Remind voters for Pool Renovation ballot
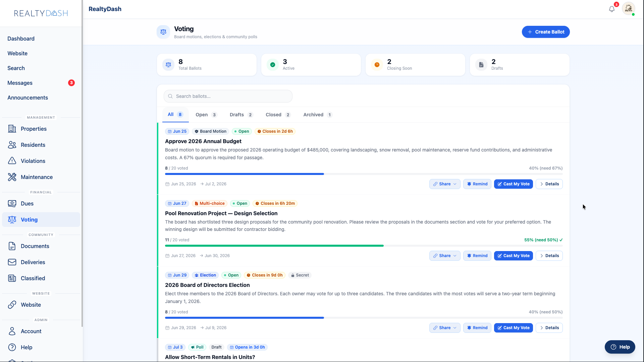This screenshot has width=644, height=362. point(477,256)
